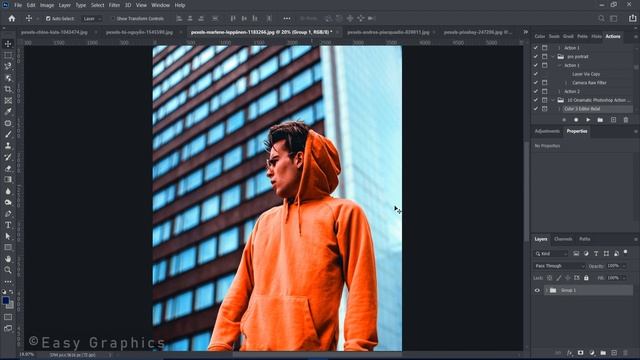Switch to the Paths tab
640x360 pixels.
point(584,239)
